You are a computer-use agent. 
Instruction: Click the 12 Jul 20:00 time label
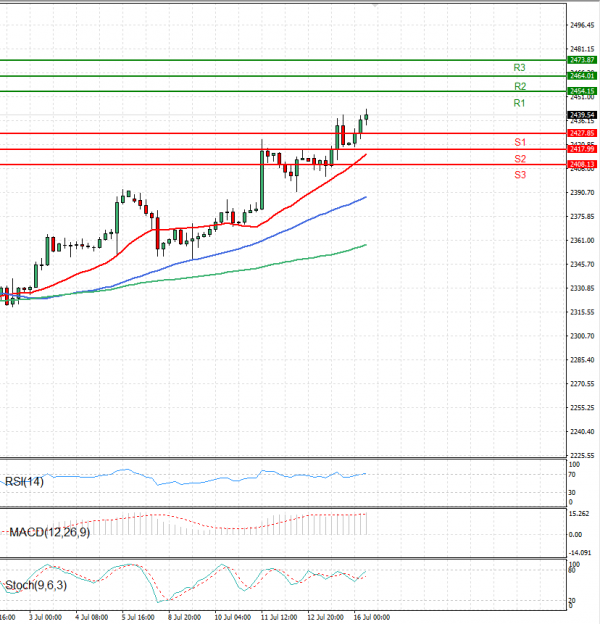(x=325, y=617)
